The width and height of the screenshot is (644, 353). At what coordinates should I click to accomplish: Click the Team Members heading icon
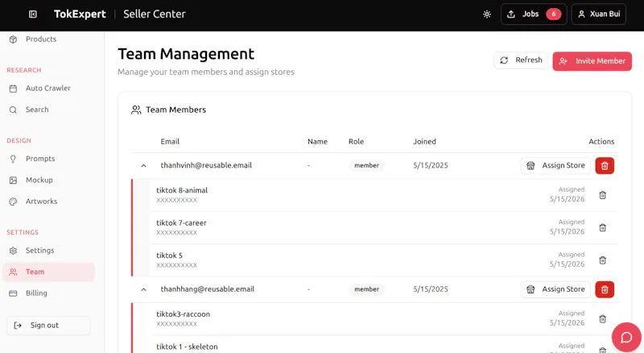[x=136, y=110]
